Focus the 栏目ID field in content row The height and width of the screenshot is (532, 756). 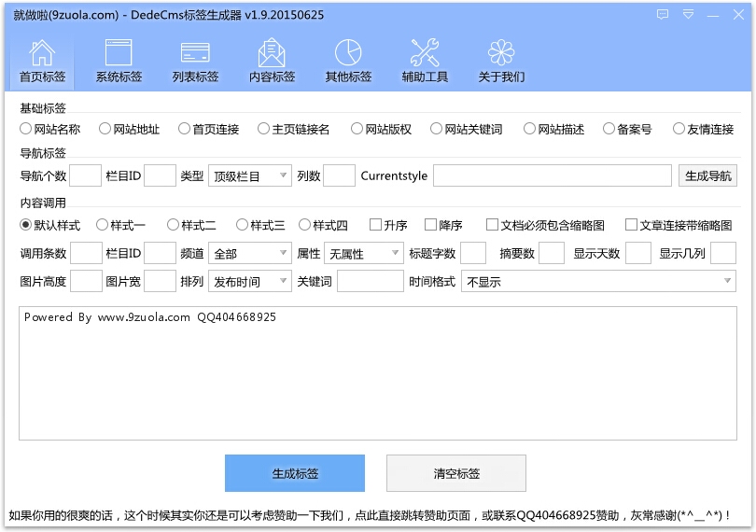(x=161, y=253)
